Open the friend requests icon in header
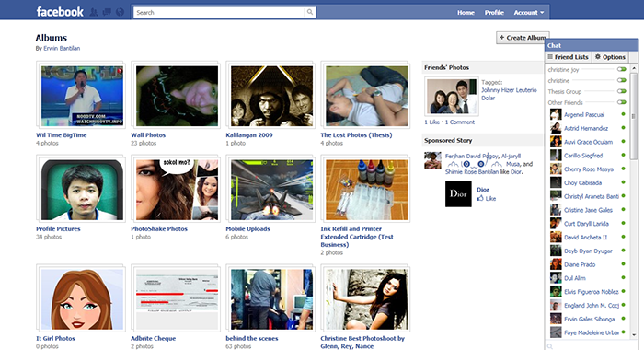This screenshot has width=644, height=350. [94, 12]
